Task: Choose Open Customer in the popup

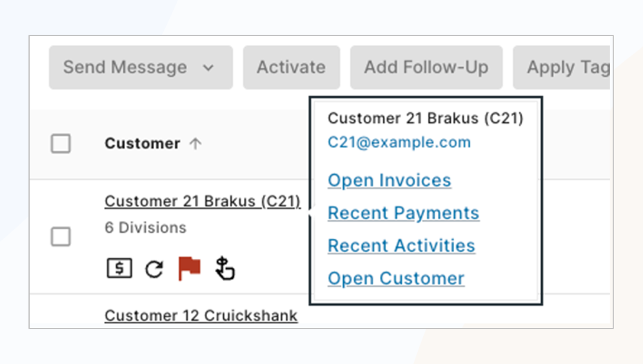Action: [396, 278]
